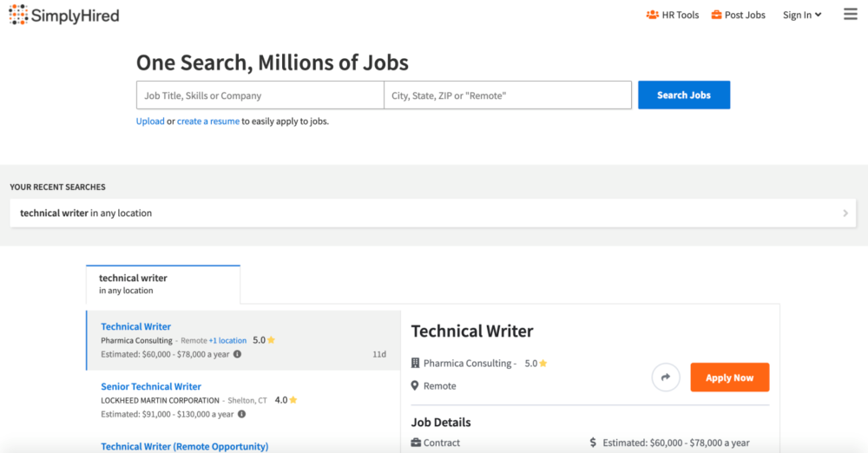The width and height of the screenshot is (868, 453).
Task: Click the Search Jobs button
Action: [x=684, y=95]
